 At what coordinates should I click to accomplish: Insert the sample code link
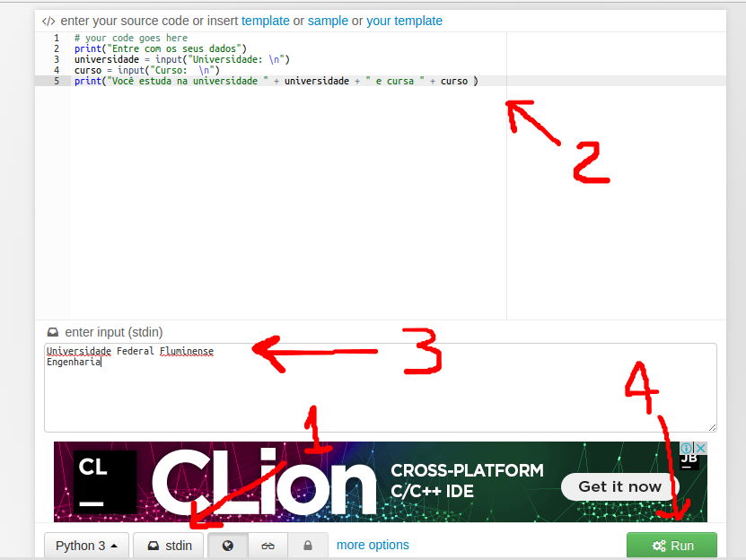point(328,21)
